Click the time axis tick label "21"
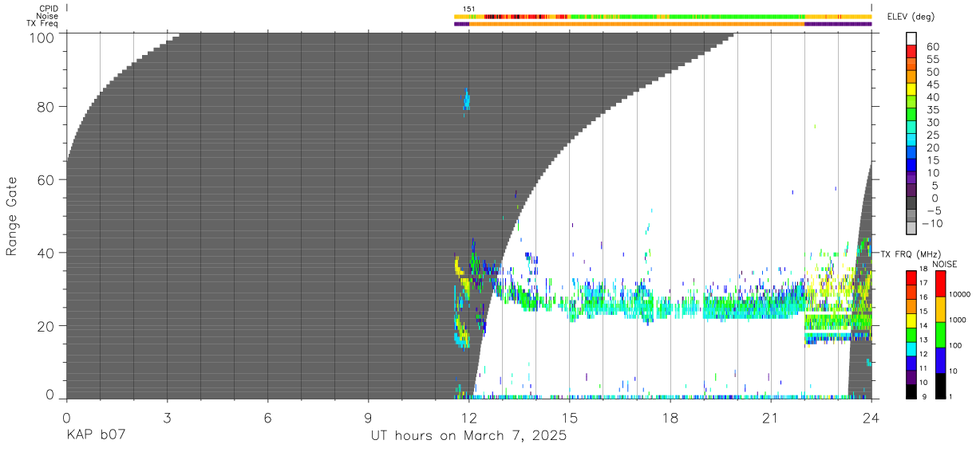980x452 pixels. tap(770, 418)
